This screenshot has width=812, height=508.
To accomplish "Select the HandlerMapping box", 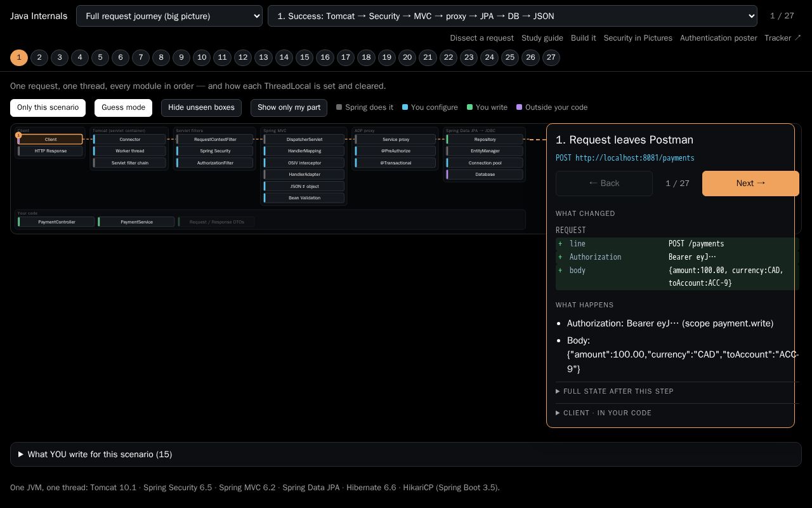I will tap(304, 151).
